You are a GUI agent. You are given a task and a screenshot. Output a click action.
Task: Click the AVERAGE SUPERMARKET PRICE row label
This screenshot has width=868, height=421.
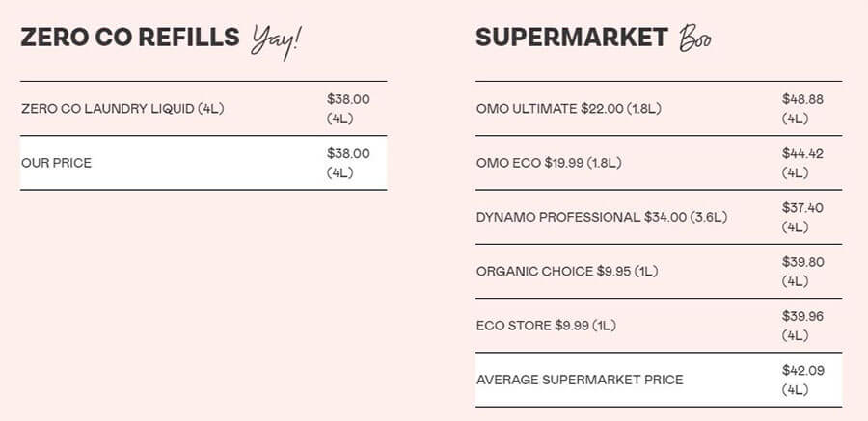[x=580, y=380]
